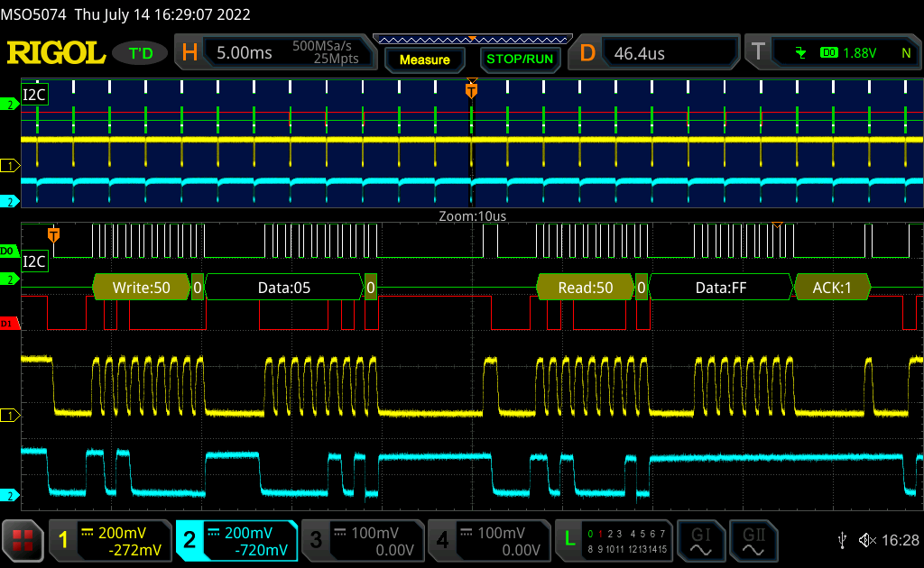This screenshot has width=924, height=568.
Task: Click the falling edge trigger slope icon
Action: [x=800, y=53]
